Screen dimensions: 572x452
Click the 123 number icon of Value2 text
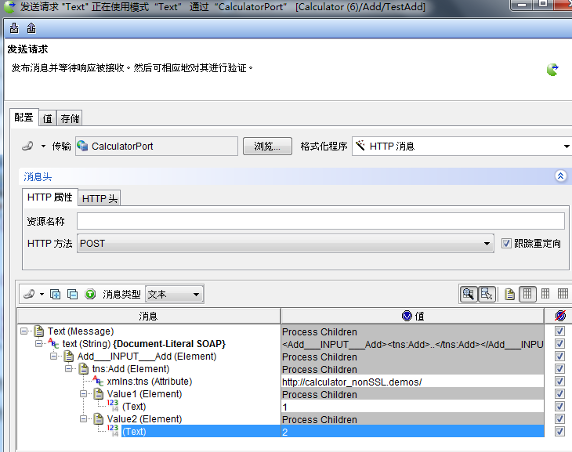coord(113,430)
